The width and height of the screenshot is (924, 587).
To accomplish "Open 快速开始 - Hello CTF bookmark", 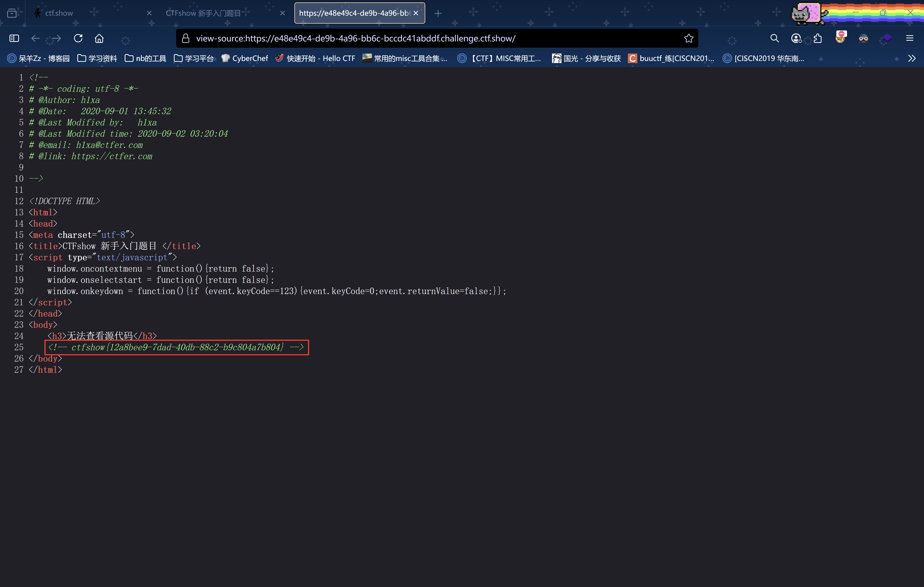I will pos(315,58).
